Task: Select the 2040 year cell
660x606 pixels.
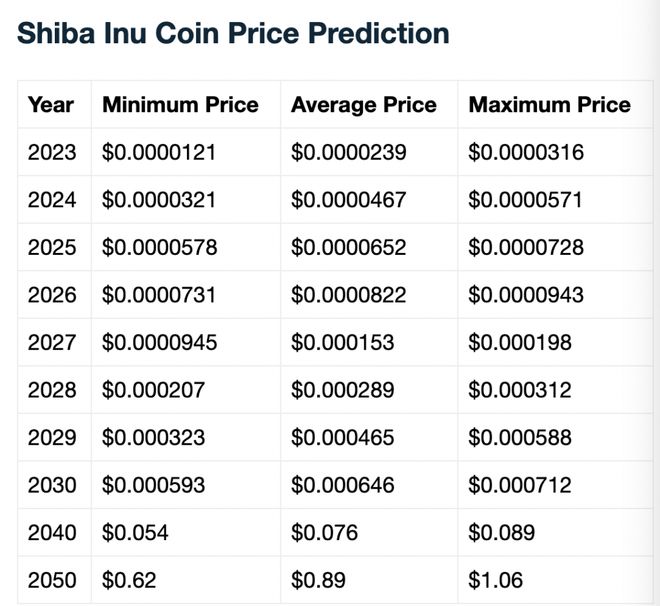Action: click(52, 532)
